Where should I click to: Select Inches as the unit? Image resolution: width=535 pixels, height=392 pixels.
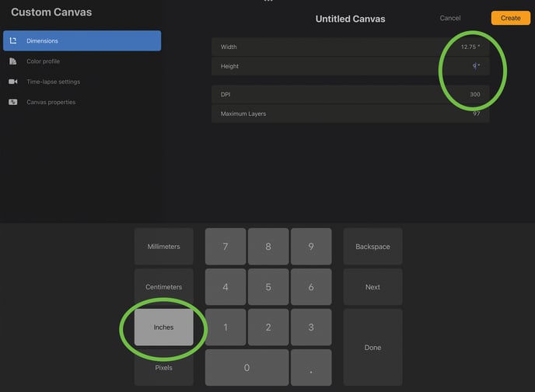pos(164,327)
